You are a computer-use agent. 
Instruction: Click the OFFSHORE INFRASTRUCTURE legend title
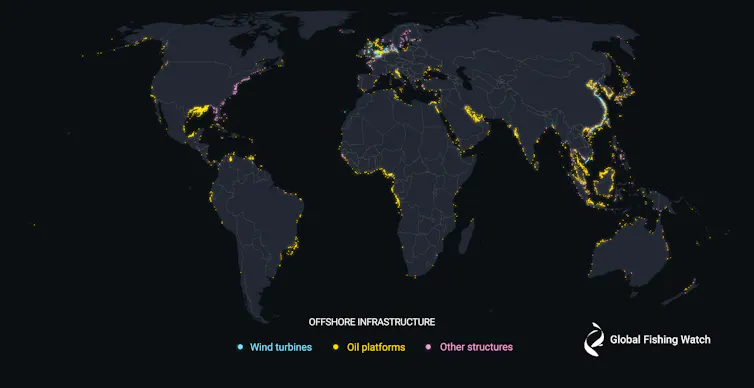click(372, 322)
